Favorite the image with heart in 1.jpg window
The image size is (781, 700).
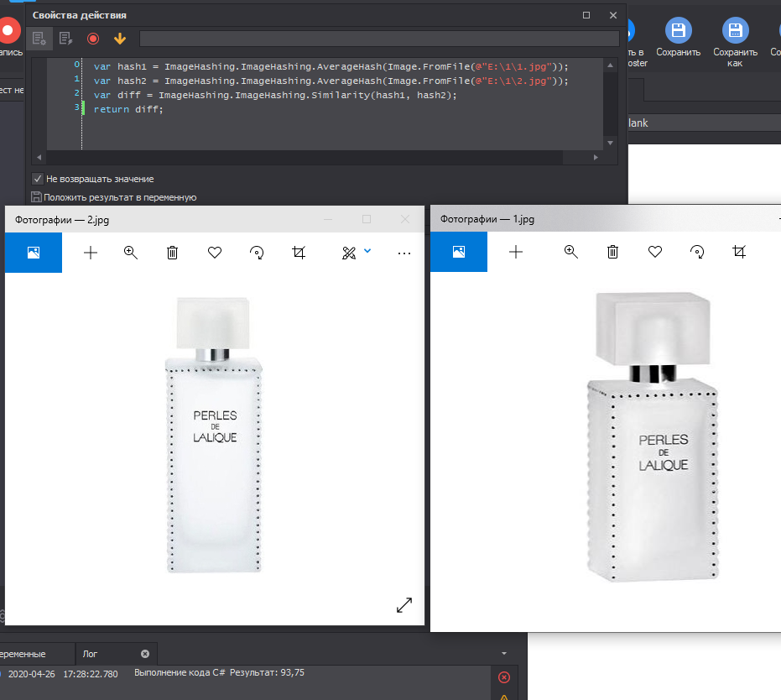pyautogui.click(x=655, y=252)
